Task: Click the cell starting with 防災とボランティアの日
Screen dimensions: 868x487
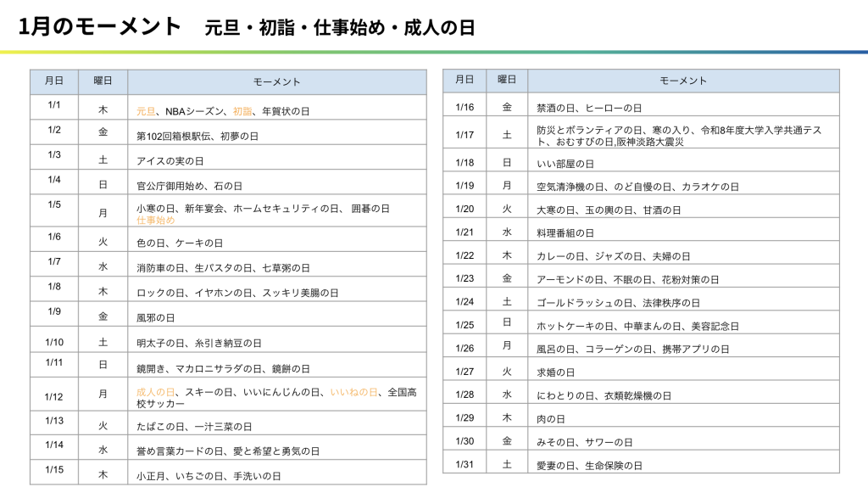Action: point(678,136)
